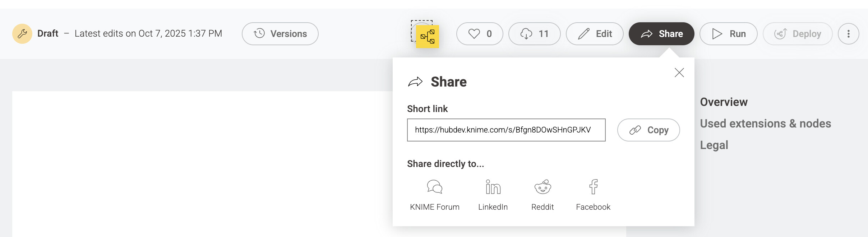Click the short link text field

point(506,130)
